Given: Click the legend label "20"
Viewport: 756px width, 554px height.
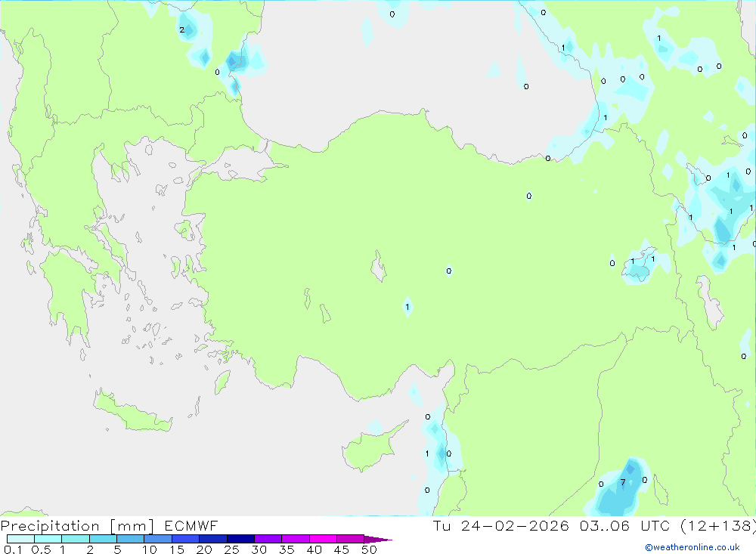Looking at the screenshot, I should 204,549.
